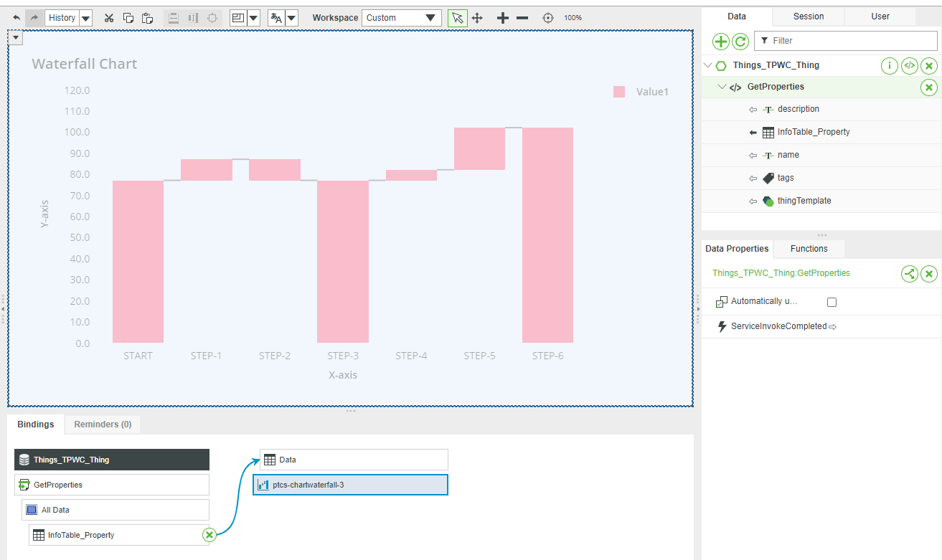Switch to the Functions tab

tap(808, 249)
